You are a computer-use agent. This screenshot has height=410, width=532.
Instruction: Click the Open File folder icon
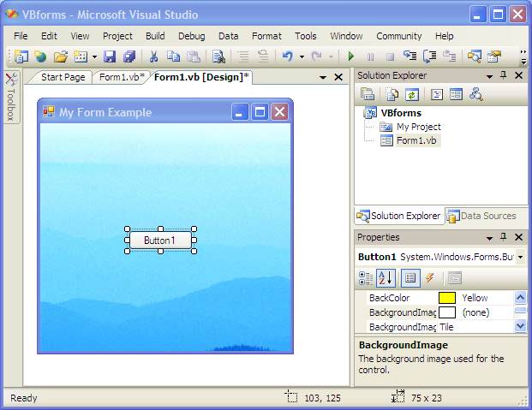coord(61,56)
